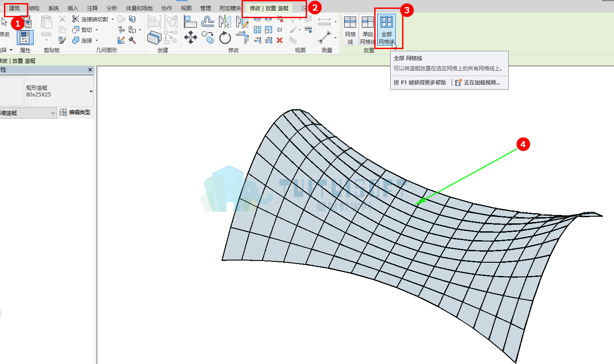
Task: Toggle the Properties palette button
Action: [25, 37]
